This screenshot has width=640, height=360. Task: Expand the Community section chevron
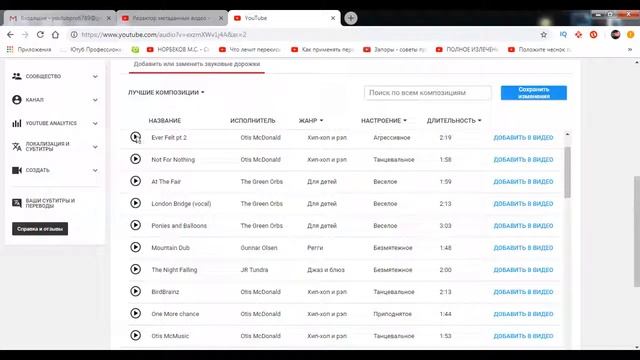tap(95, 76)
